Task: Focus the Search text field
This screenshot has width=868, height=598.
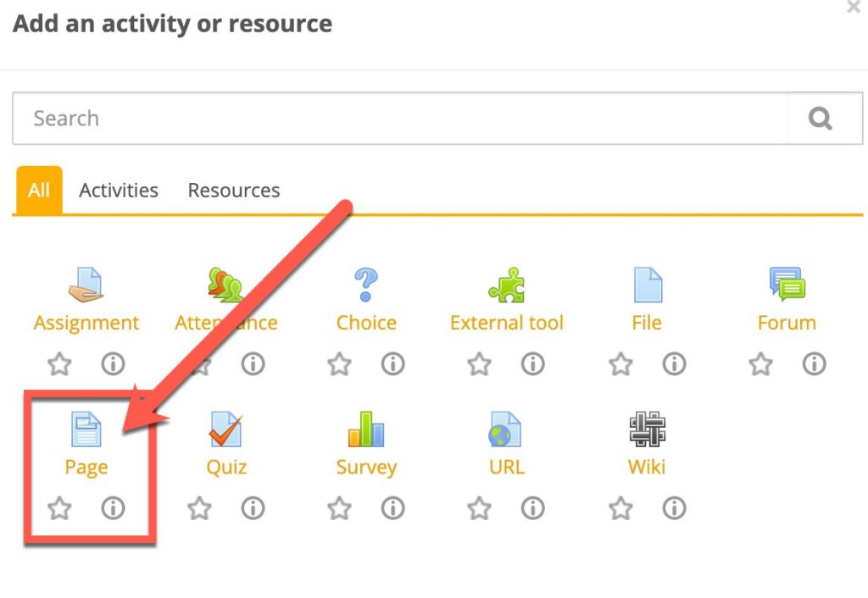Action: point(398,119)
